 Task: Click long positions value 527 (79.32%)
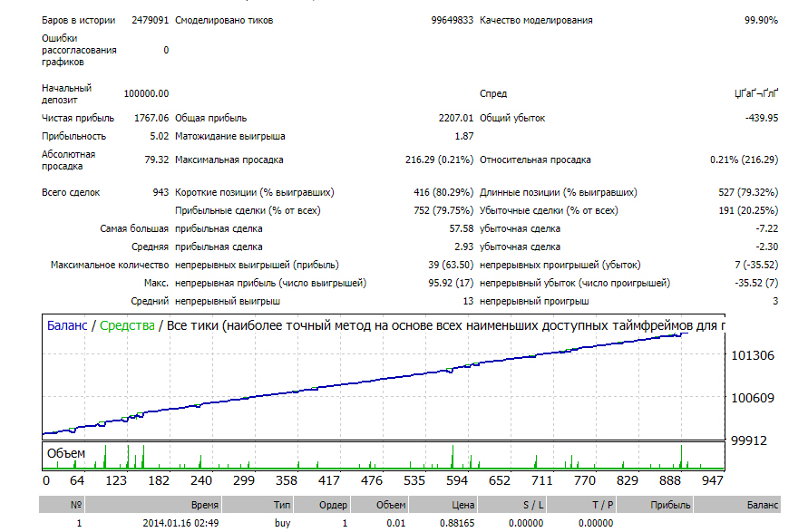point(748,193)
